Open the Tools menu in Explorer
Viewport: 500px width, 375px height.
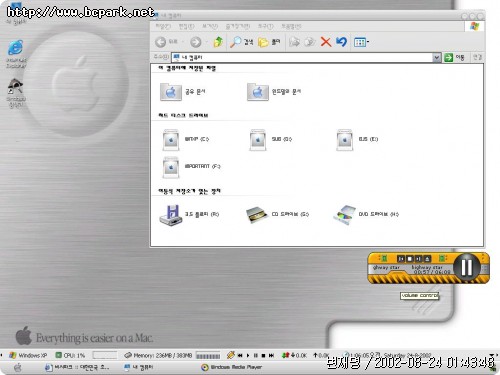pyautogui.click(x=266, y=26)
